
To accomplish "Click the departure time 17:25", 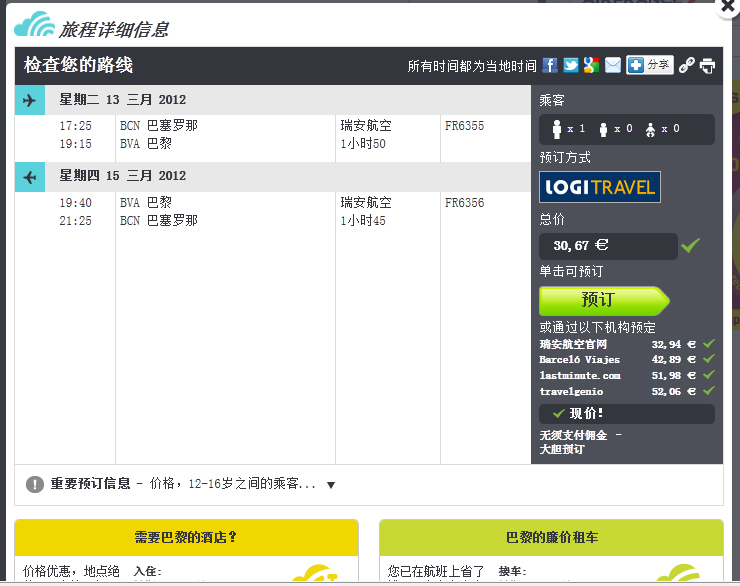I will pyautogui.click(x=76, y=126).
